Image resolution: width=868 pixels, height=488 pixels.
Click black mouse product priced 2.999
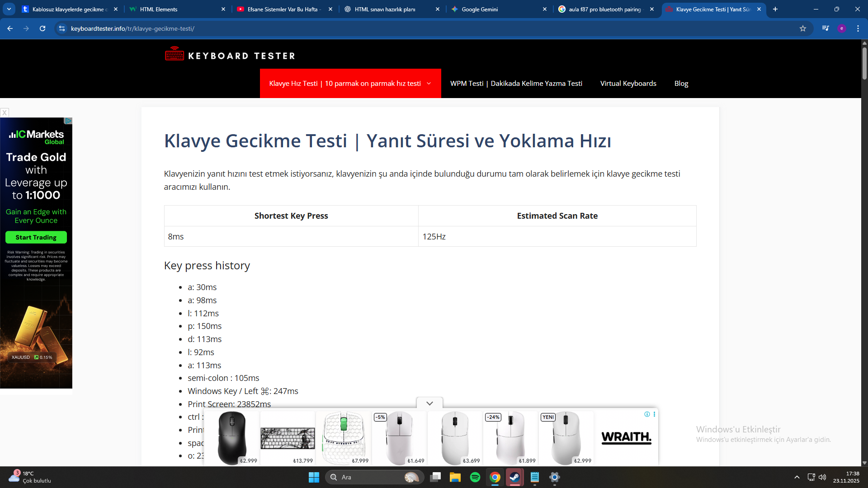(x=232, y=438)
